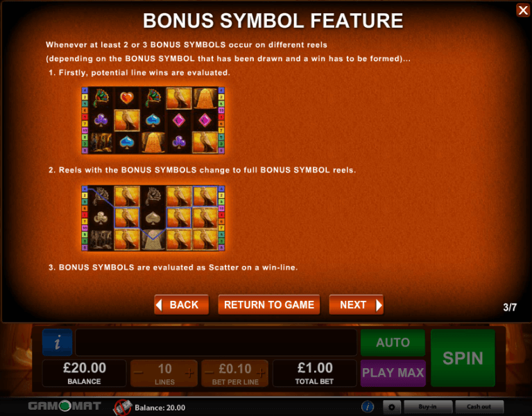The image size is (532, 416).
Task: Raise the bet per line
Action: click(x=261, y=373)
